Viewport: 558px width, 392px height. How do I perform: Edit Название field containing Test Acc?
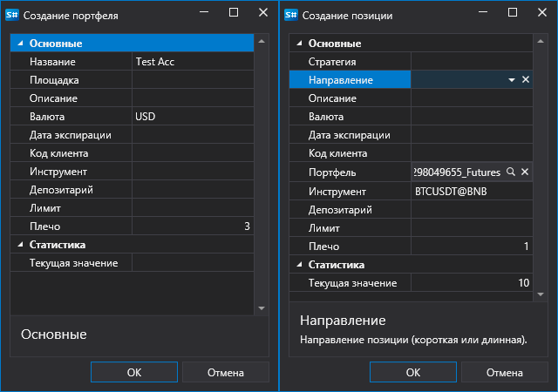click(x=193, y=62)
